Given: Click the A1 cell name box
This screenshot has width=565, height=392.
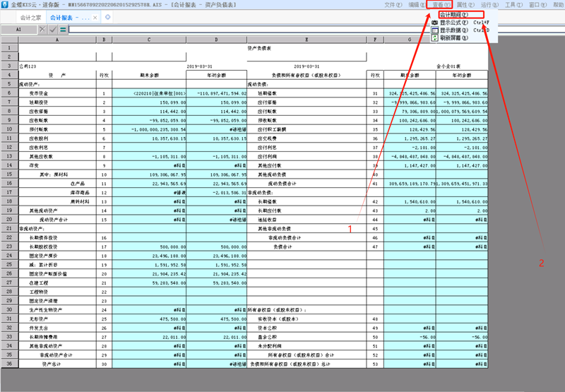Looking at the screenshot, I should click(x=18, y=30).
